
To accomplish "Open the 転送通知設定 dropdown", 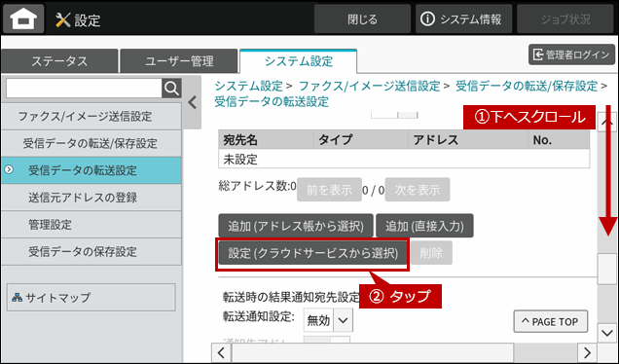I will pos(328,320).
